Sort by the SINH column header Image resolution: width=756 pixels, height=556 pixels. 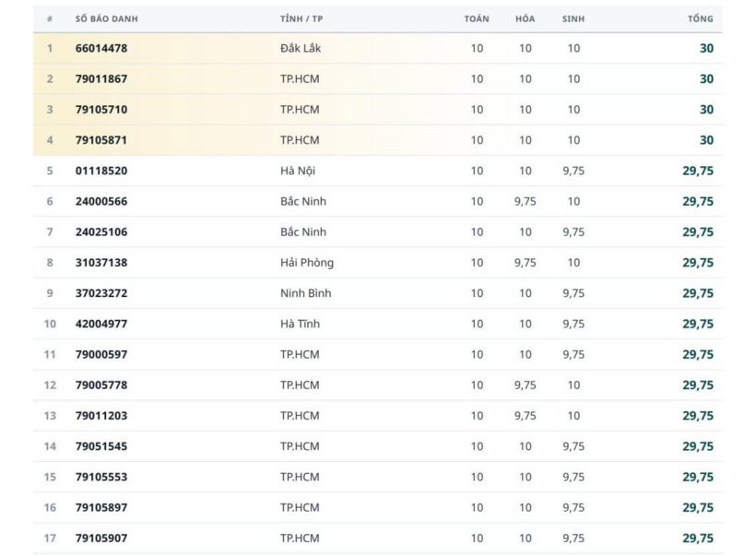tap(573, 18)
